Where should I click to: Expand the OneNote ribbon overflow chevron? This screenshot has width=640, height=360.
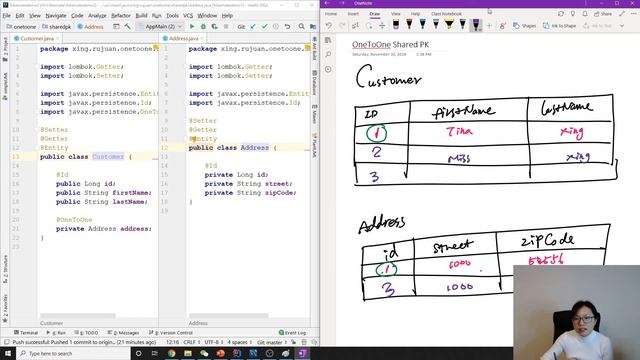[x=622, y=26]
